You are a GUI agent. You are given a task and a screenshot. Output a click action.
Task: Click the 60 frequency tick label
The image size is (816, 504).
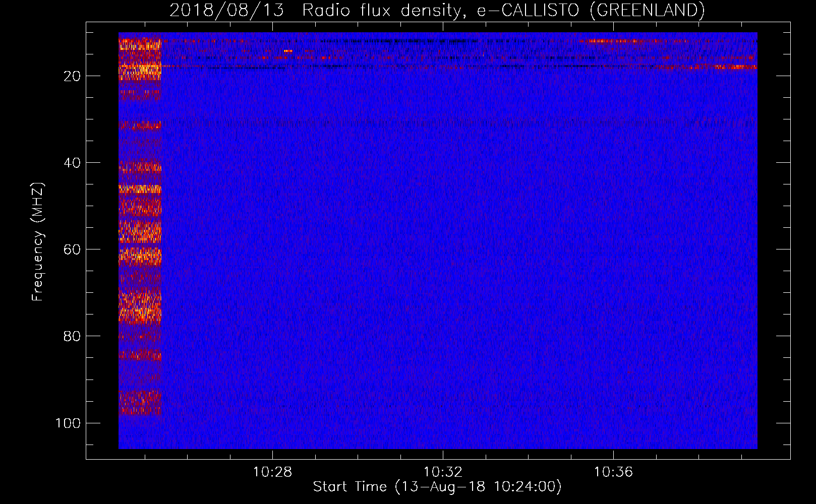[x=72, y=249]
